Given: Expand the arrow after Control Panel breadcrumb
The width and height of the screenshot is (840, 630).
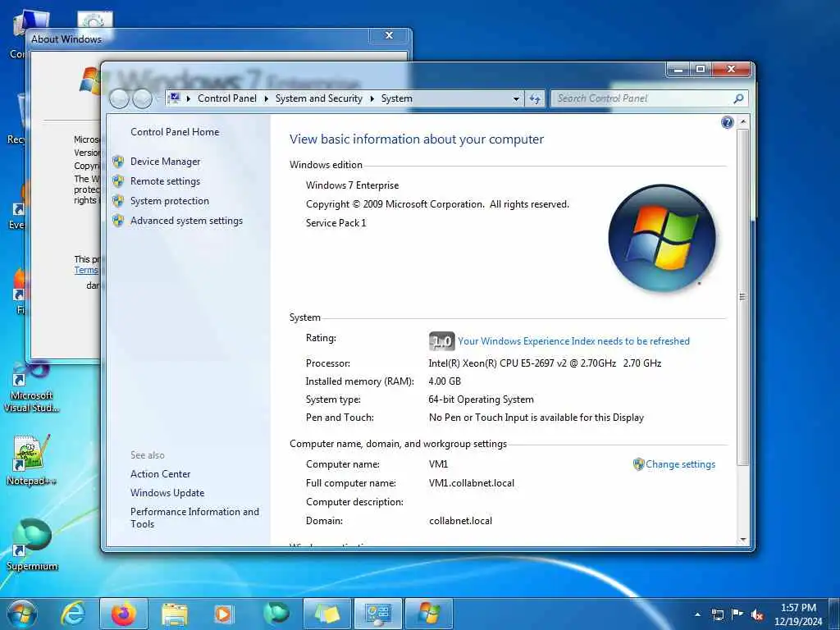Looking at the screenshot, I should (x=267, y=98).
